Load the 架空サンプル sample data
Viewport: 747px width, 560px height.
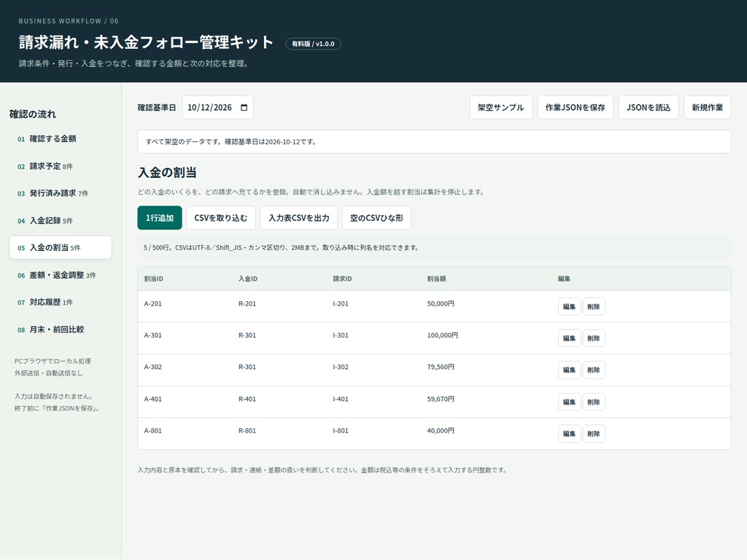[x=500, y=108]
